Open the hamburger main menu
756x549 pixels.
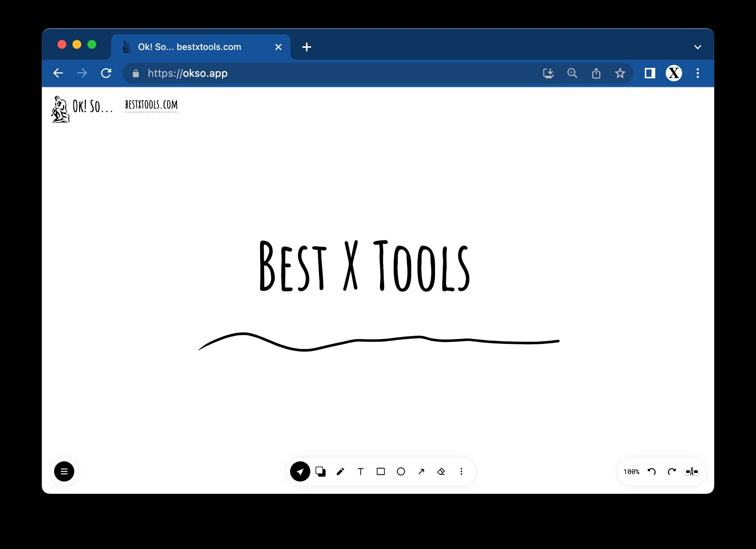(64, 472)
